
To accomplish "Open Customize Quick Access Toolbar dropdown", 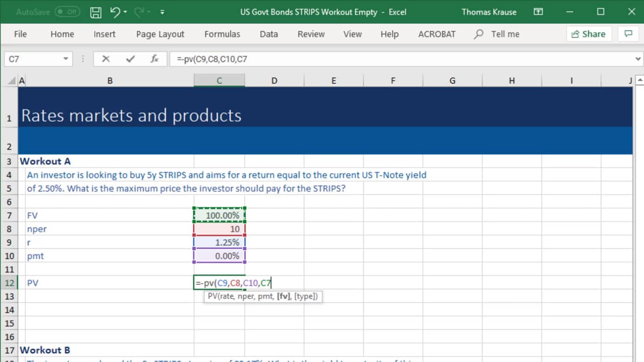I will tap(162, 12).
